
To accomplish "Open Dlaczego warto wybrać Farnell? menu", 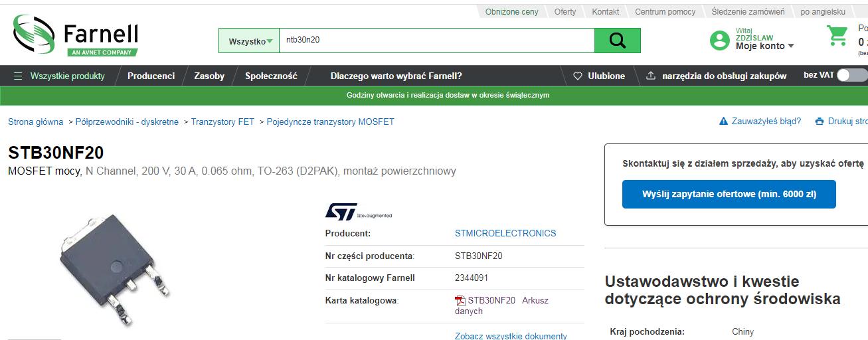I will click(396, 76).
